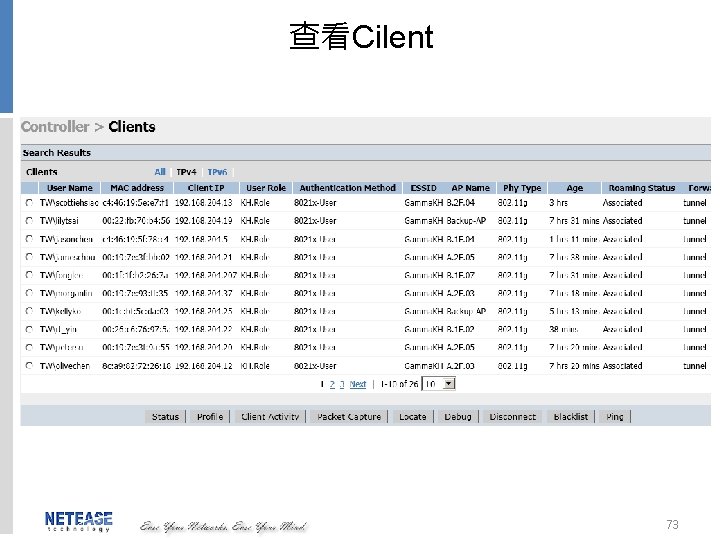
Task: Click the Status button
Action: [x=165, y=417]
